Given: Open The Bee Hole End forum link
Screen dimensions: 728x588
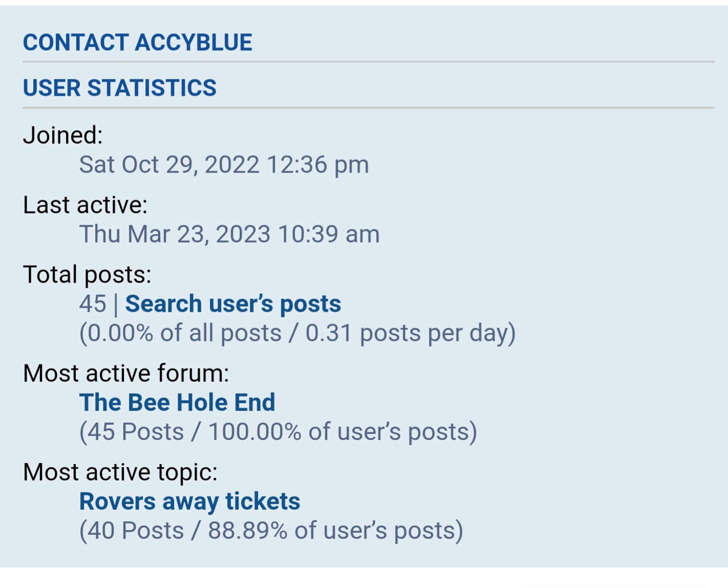Looking at the screenshot, I should [x=177, y=403].
